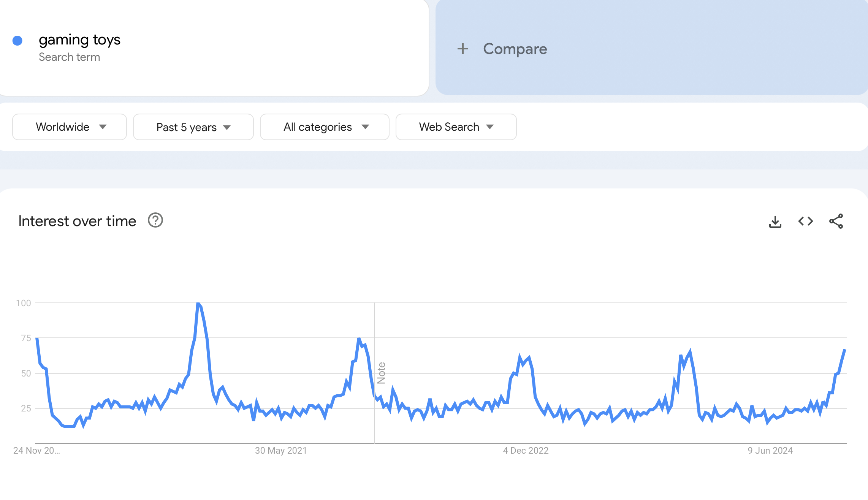868x500 pixels.
Task: Click the download icon for trends data
Action: pos(775,221)
